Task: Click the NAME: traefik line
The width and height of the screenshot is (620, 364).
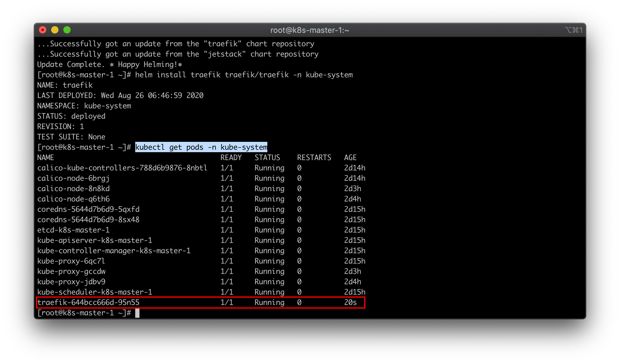Action: (x=65, y=85)
